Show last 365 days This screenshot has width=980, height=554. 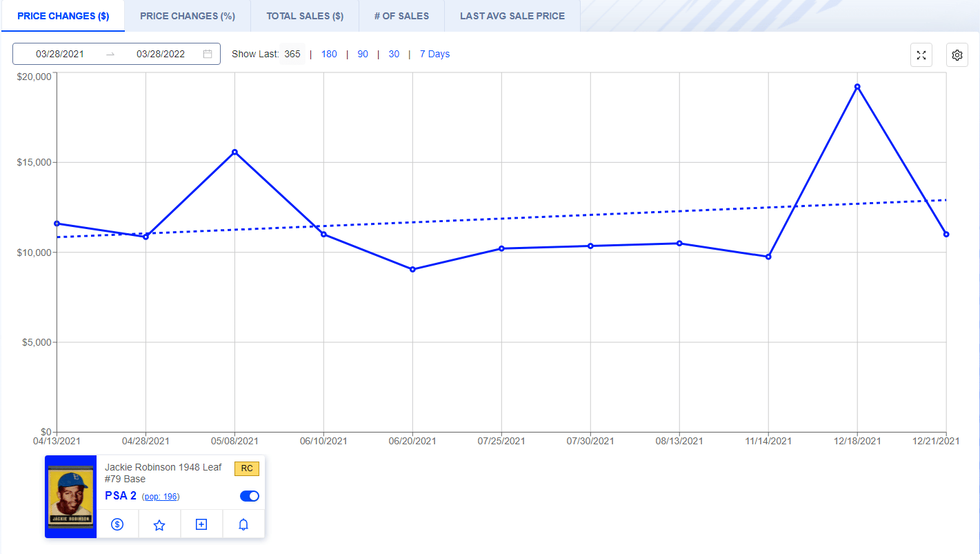pyautogui.click(x=292, y=54)
